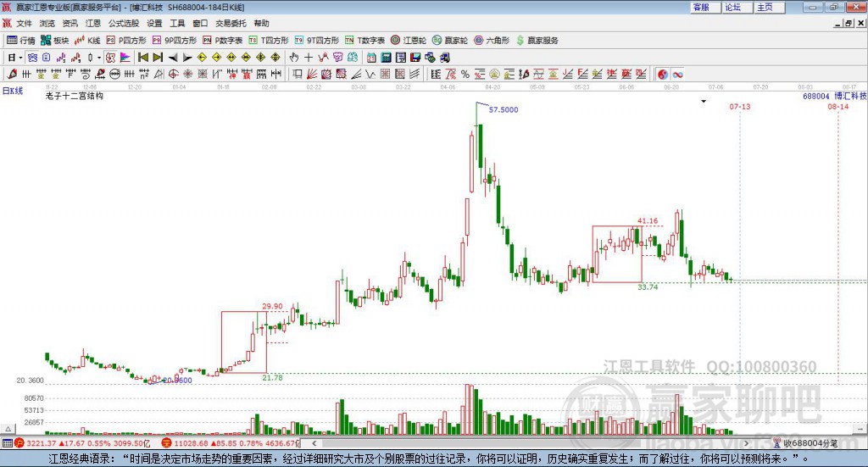The width and height of the screenshot is (868, 467).
Task: Open the P数字表 tool
Action: 223,41
